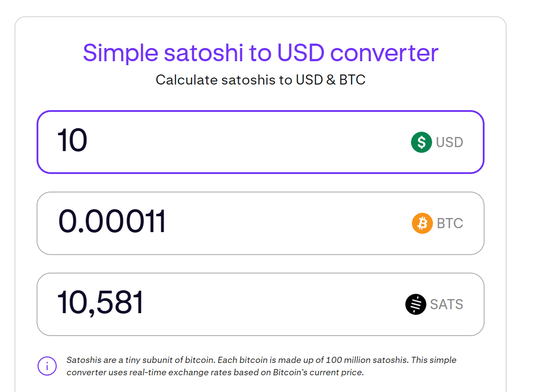The height and width of the screenshot is (392, 533).
Task: Click the circled information icon beside the footnote
Action: [x=47, y=366]
